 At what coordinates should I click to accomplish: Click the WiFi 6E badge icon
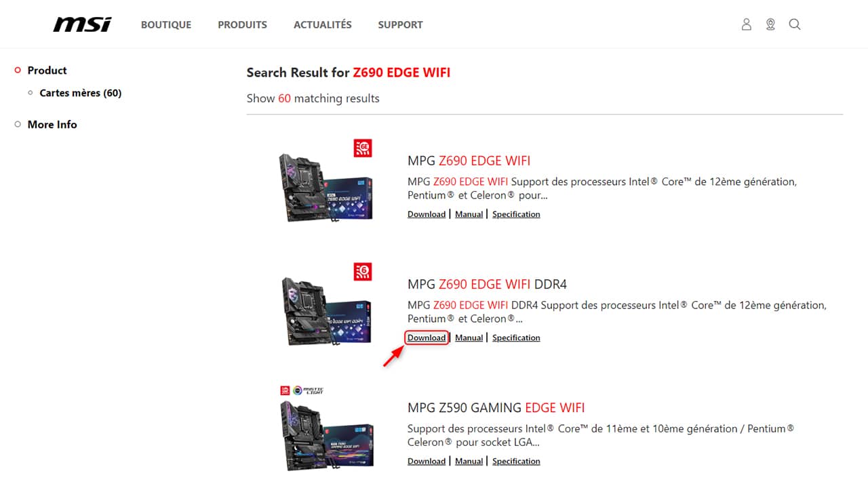[363, 148]
